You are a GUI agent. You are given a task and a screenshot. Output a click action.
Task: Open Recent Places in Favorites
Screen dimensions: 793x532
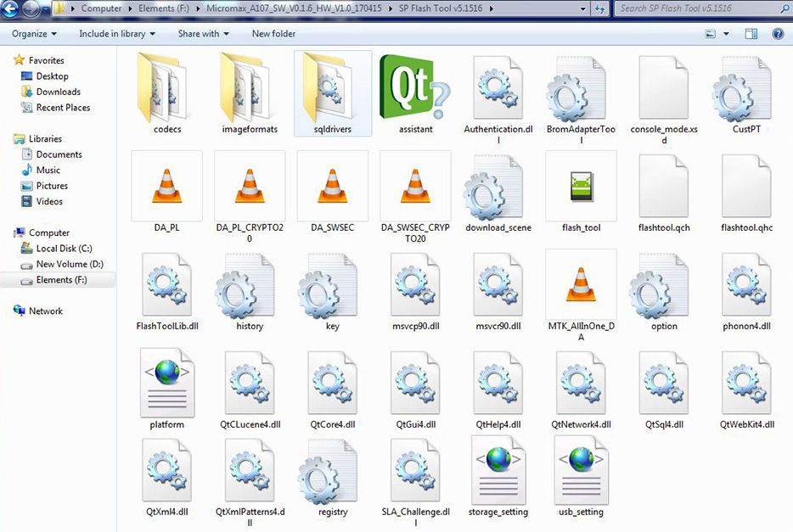pos(56,107)
